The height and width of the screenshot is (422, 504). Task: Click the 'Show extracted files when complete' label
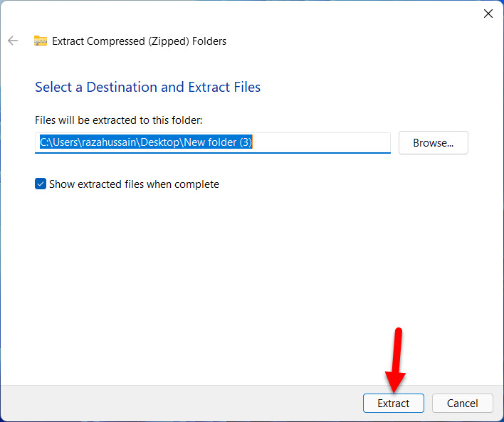[134, 184]
